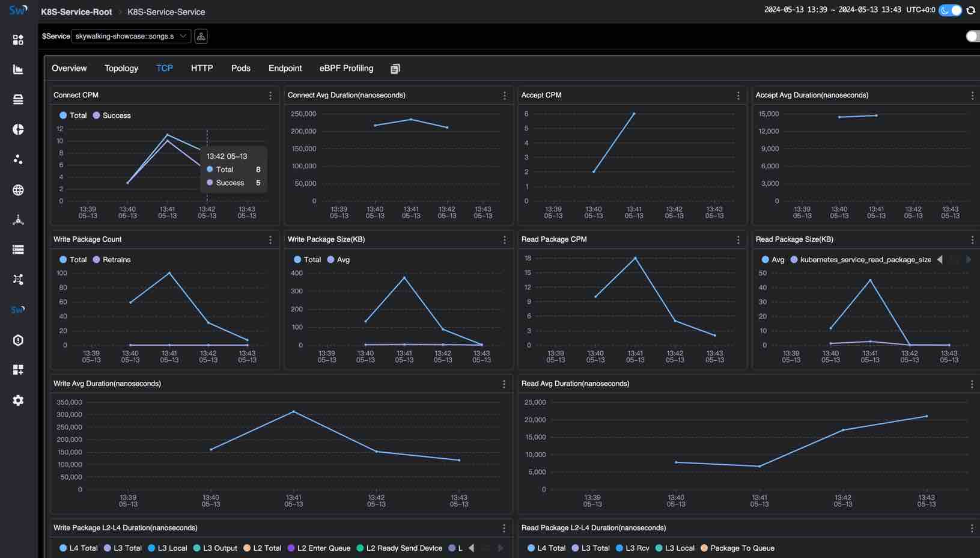Flip the white toggle switch below the time picker
The height and width of the screenshot is (558, 980).
pos(972,36)
